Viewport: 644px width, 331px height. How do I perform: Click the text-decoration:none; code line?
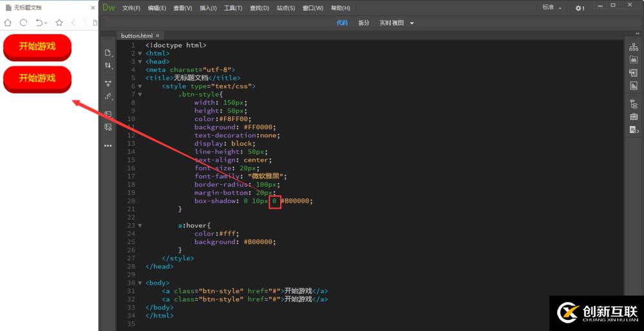pyautogui.click(x=238, y=135)
